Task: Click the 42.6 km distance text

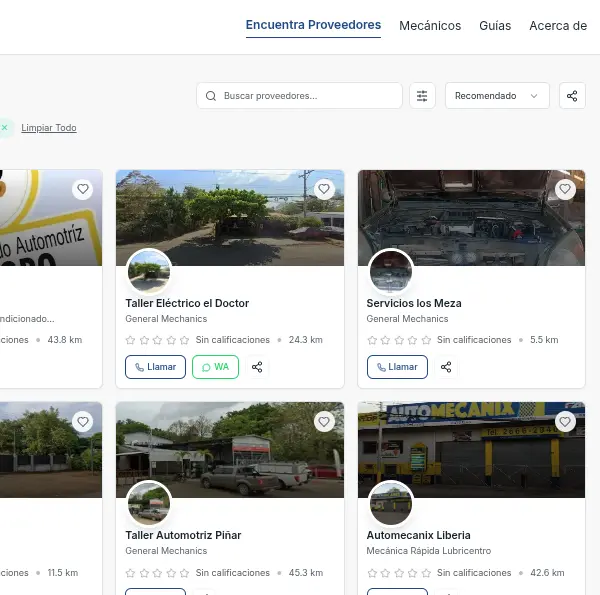Action: click(547, 573)
